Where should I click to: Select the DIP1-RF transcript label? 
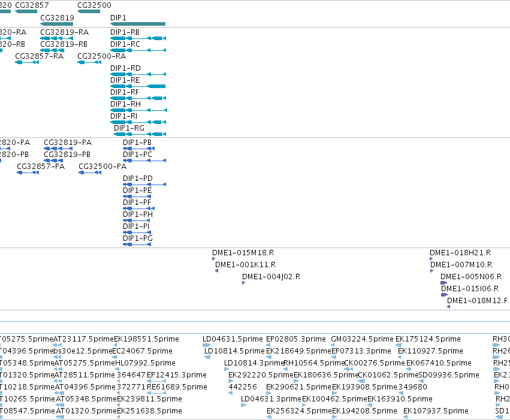(125, 92)
